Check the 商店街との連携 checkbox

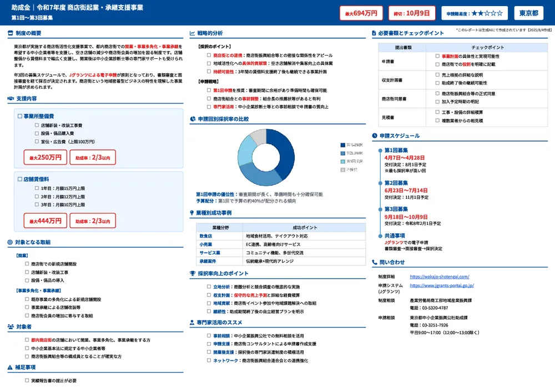click(209, 55)
